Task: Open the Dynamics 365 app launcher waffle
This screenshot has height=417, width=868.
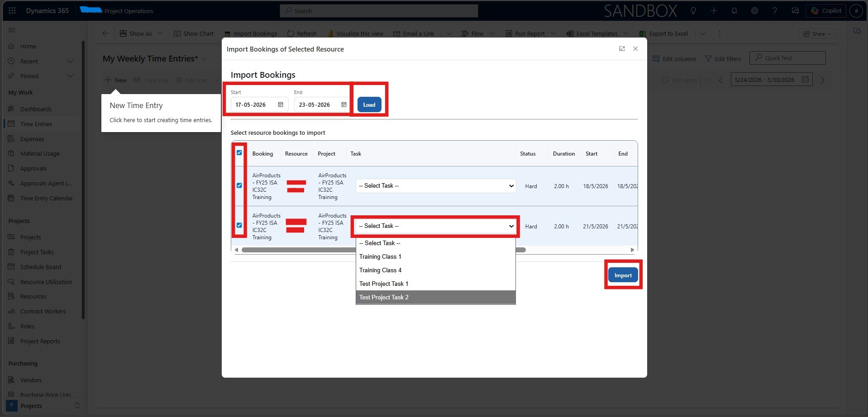Action: coord(12,10)
